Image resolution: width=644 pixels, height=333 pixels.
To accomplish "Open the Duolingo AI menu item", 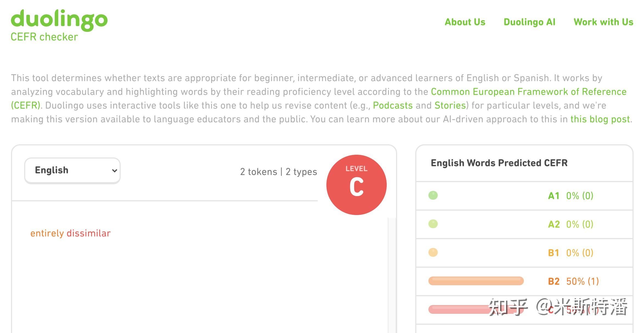I will pyautogui.click(x=530, y=22).
